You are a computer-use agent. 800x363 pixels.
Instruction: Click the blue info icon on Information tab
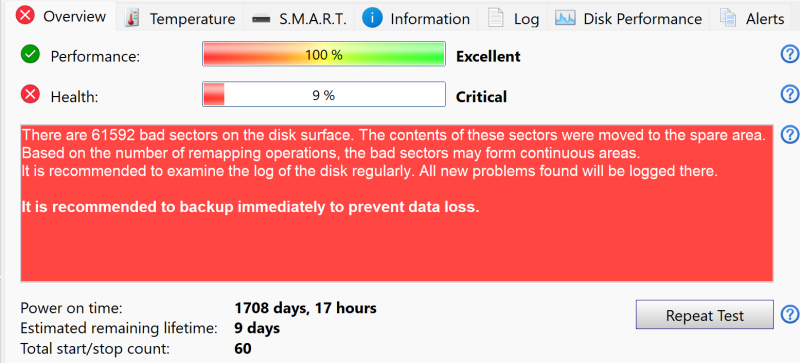tap(372, 18)
